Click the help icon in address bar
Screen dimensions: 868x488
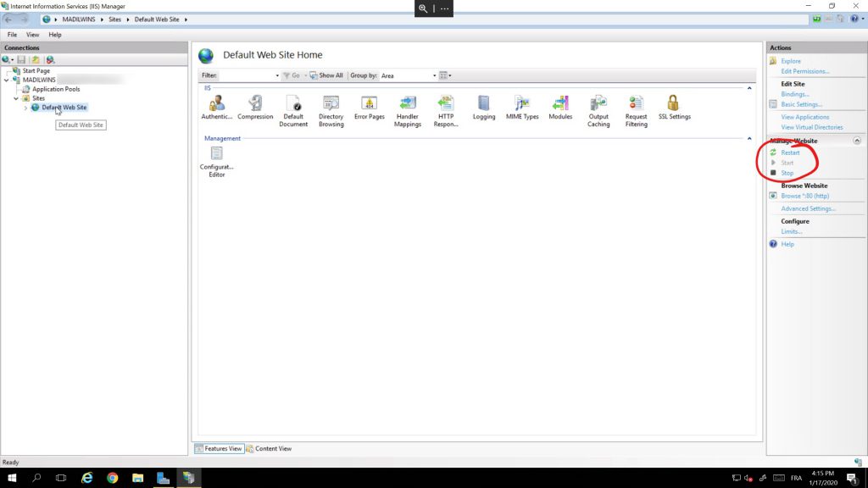coord(854,19)
